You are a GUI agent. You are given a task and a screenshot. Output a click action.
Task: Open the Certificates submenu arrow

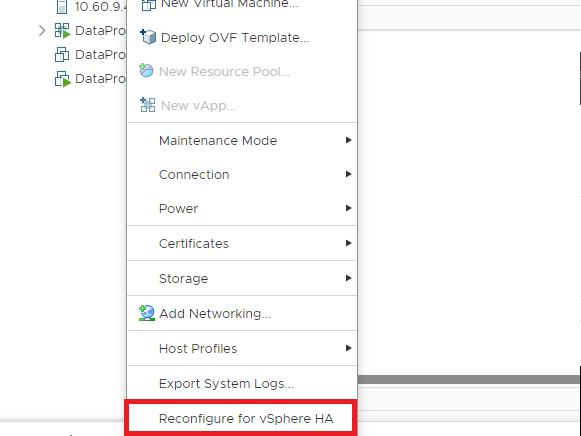pyautogui.click(x=348, y=243)
